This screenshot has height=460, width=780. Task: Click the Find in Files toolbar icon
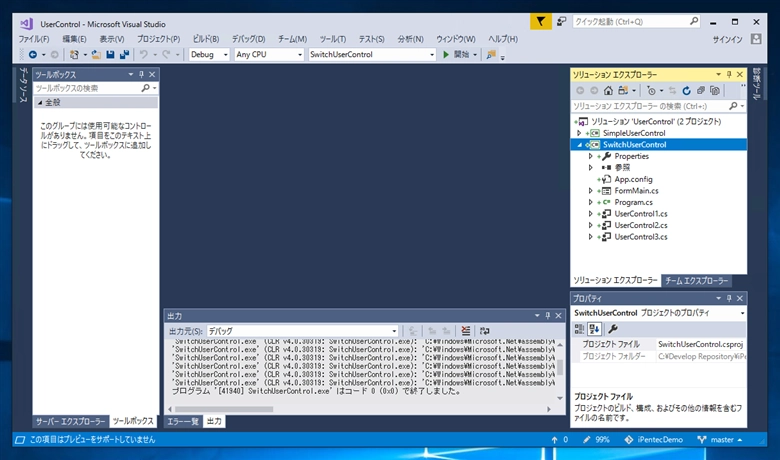click(491, 55)
